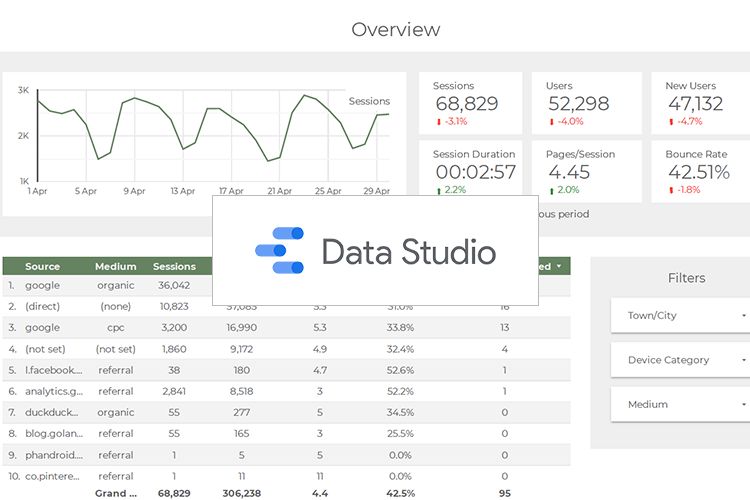Click the Pages/Session up 2.0% indicator
The width and height of the screenshot is (750, 500).
point(564,190)
